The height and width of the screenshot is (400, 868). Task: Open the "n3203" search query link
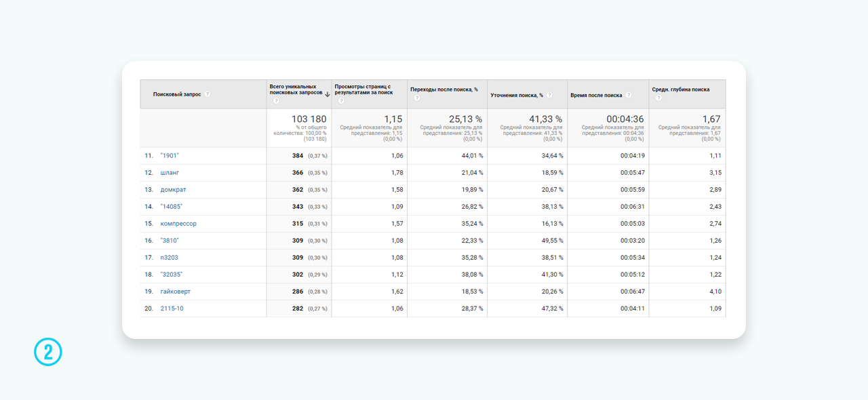[169, 258]
